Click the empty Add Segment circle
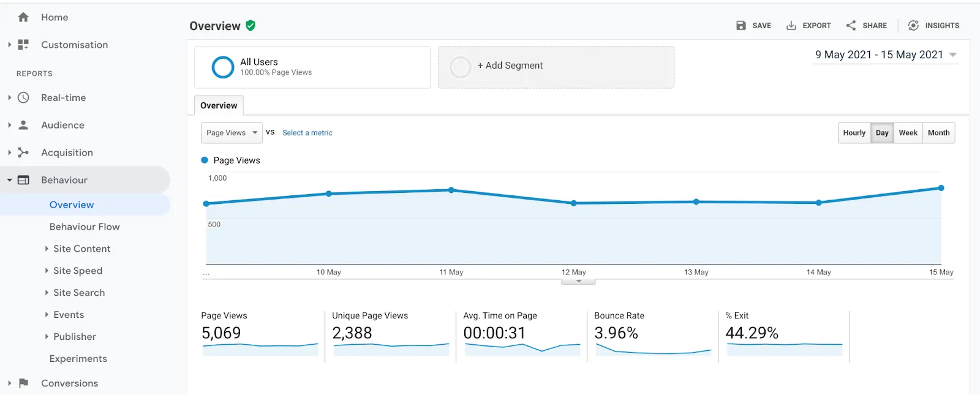This screenshot has width=980, height=395. click(x=460, y=67)
